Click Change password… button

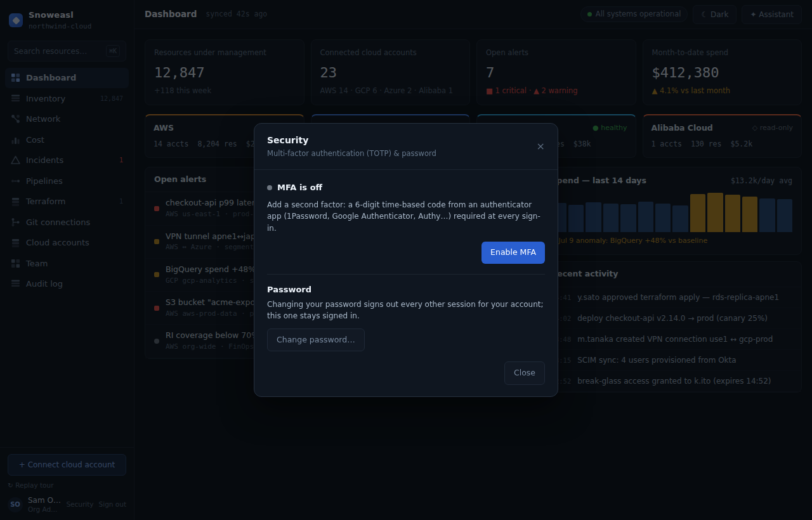316,340
